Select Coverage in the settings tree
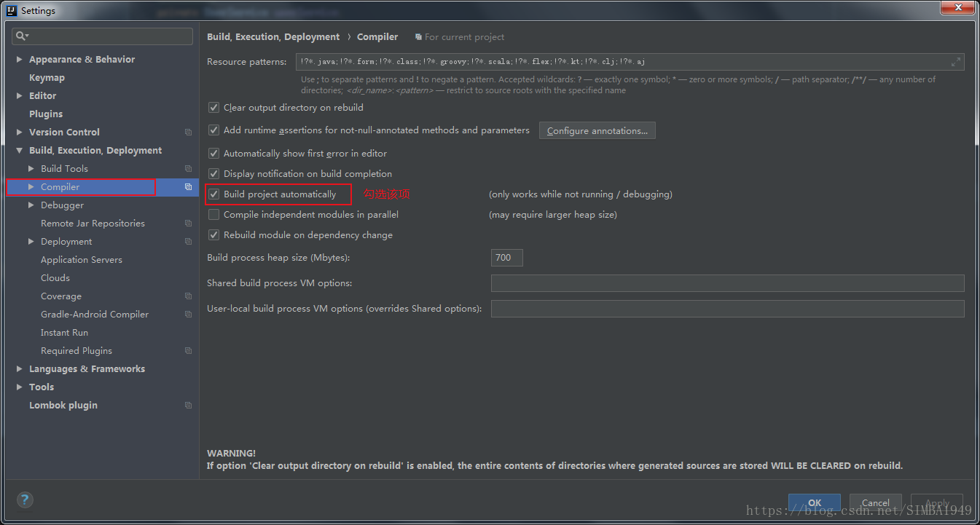This screenshot has height=525, width=980. click(61, 296)
